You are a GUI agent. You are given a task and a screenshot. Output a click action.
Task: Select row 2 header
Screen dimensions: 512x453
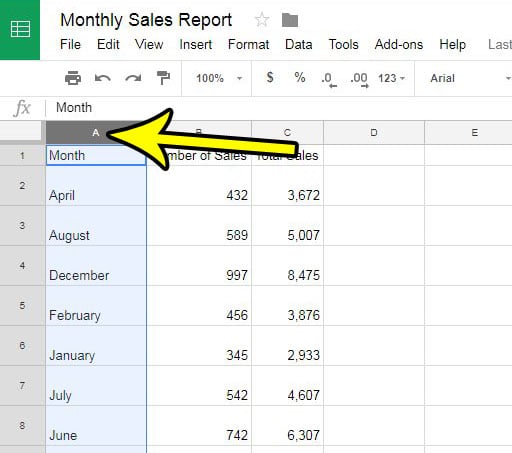coord(22,185)
